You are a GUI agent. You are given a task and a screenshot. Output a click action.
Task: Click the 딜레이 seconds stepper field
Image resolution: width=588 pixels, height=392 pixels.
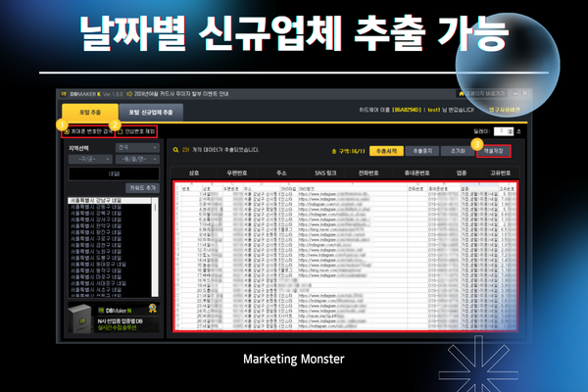504,131
